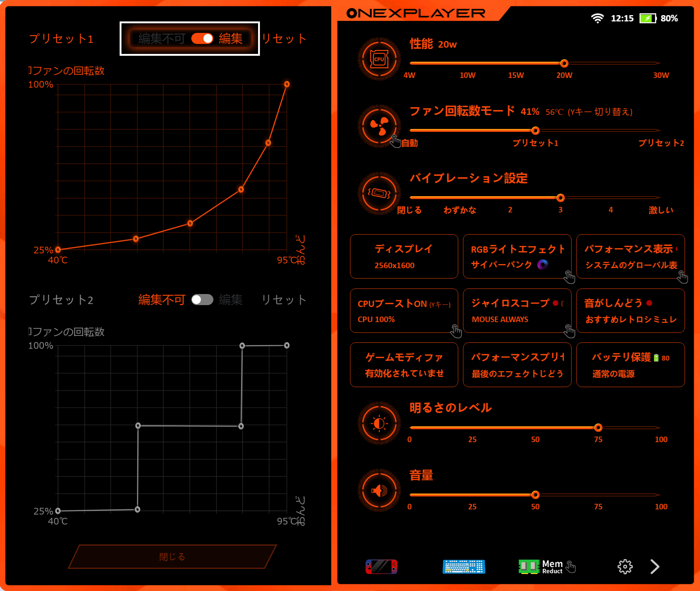700x591 pixels.
Task: Toggle the プリセット2 edit switch
Action: click(202, 300)
